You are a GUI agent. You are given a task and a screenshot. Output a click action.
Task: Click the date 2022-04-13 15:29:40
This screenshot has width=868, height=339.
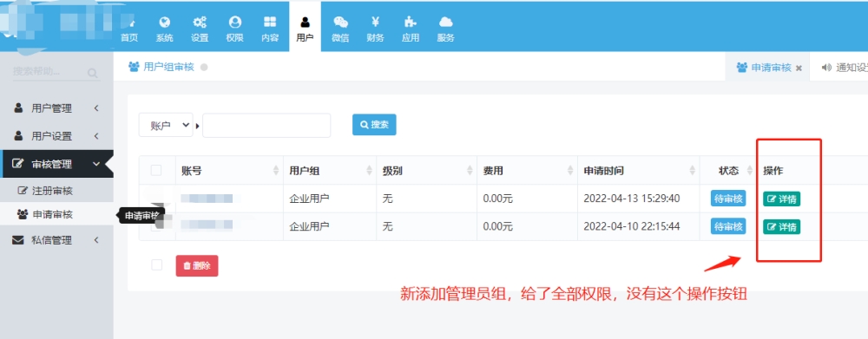pos(632,199)
